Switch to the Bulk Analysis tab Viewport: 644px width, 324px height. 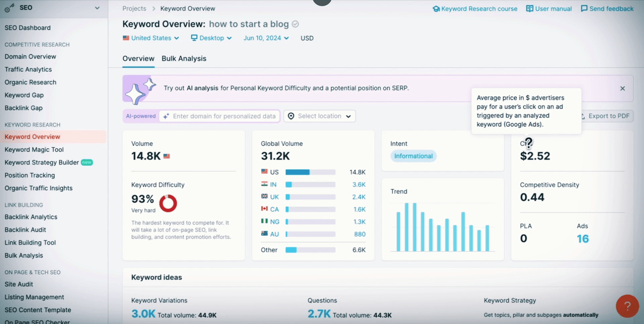click(x=184, y=58)
